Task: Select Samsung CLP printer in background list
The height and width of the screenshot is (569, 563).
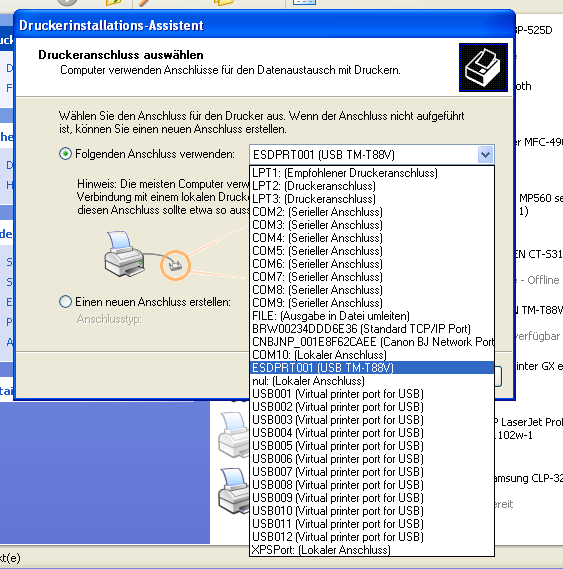Action: coord(529,478)
